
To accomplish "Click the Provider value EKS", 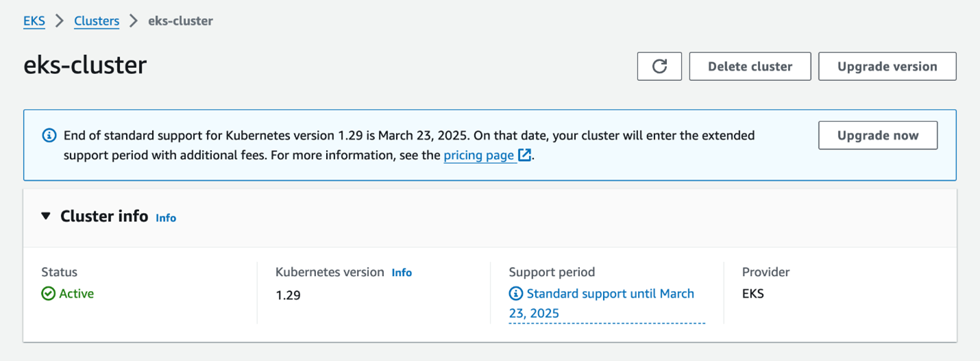I will (753, 294).
